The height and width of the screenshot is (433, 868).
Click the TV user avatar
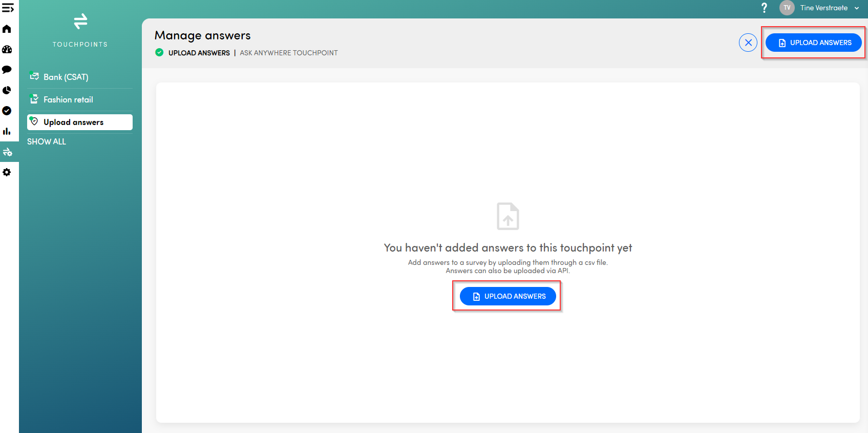click(787, 8)
